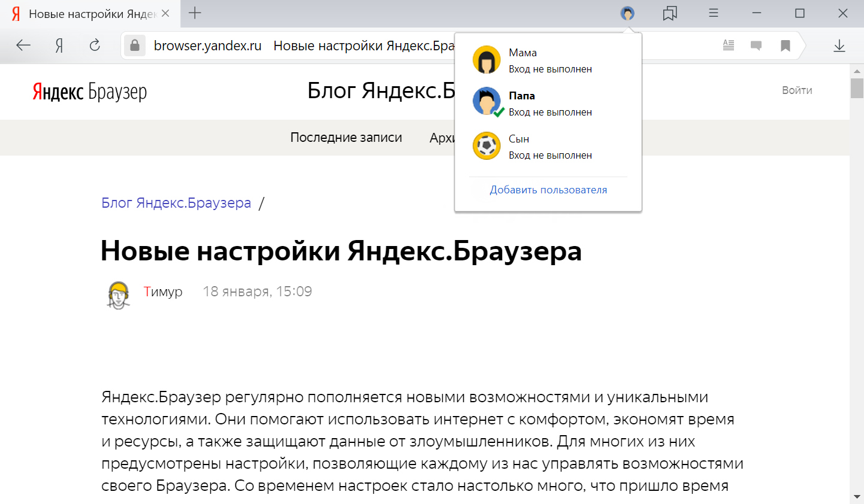Click the vertical scrollbar thumb
This screenshot has height=504, width=864.
coord(857,88)
